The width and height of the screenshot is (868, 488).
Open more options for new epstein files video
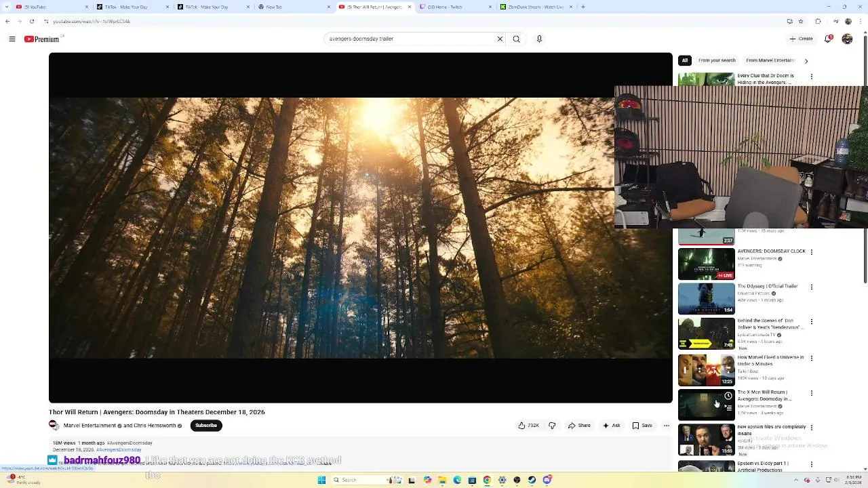point(812,428)
